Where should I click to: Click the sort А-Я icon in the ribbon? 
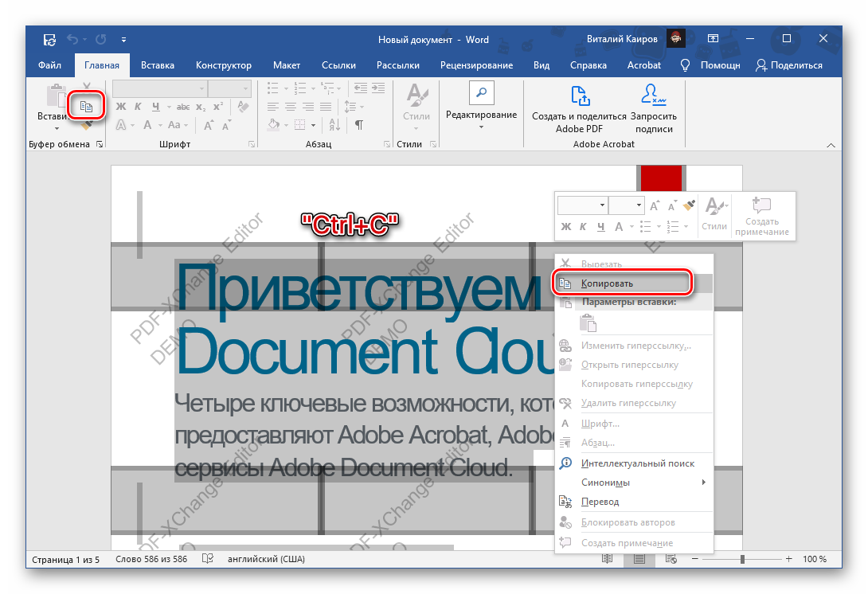point(334,125)
